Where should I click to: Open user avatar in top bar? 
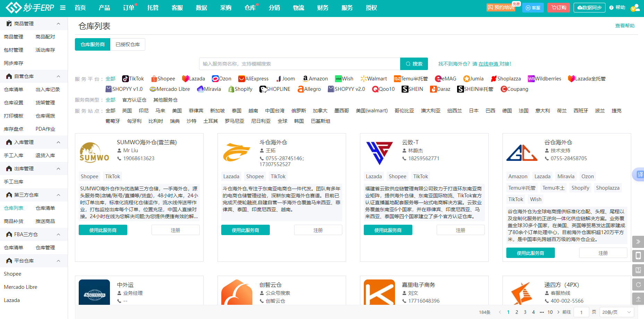(x=635, y=8)
